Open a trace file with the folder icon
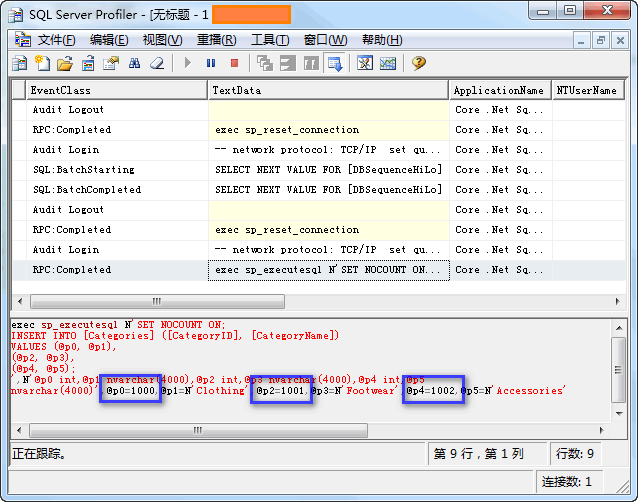 pyautogui.click(x=65, y=63)
